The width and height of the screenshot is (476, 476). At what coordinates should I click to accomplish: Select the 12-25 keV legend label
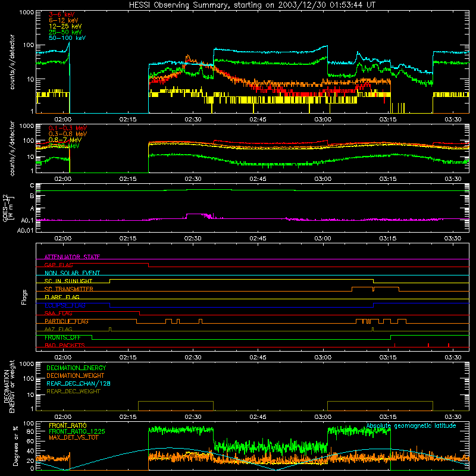coord(65,26)
